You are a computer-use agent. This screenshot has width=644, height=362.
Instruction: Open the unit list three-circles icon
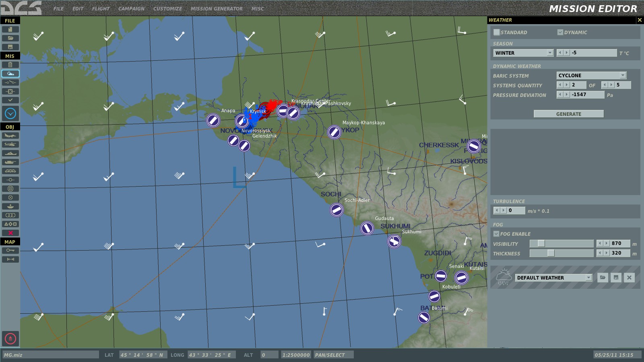(x=10, y=215)
